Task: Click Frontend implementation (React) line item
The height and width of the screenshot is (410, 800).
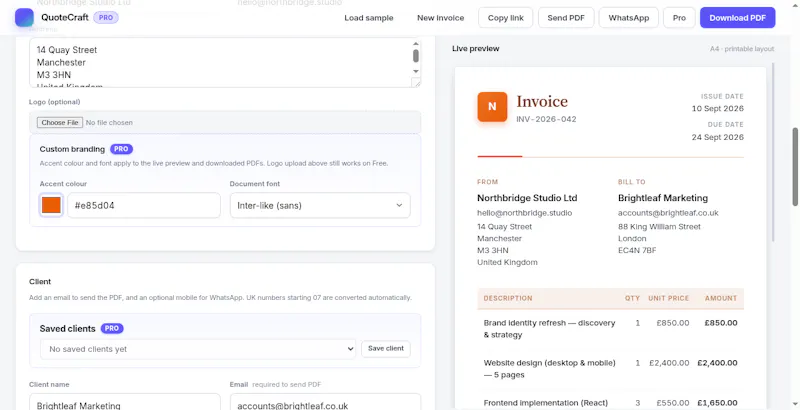Action: 545,403
